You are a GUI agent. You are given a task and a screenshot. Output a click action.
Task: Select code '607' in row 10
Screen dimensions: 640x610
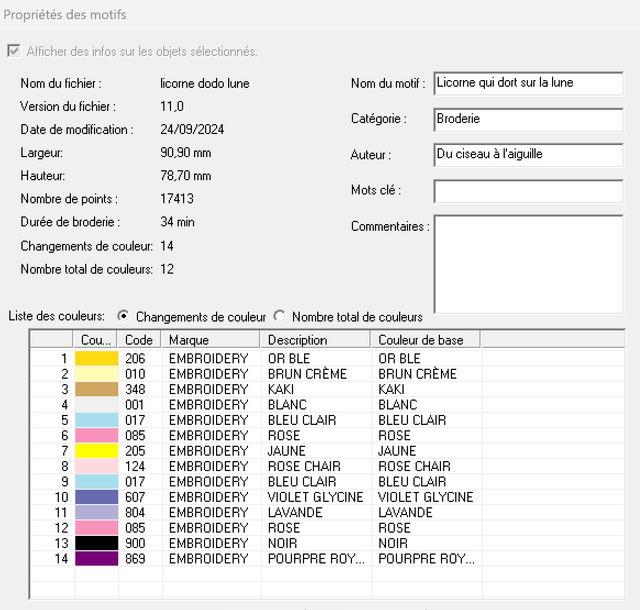pyautogui.click(x=135, y=497)
